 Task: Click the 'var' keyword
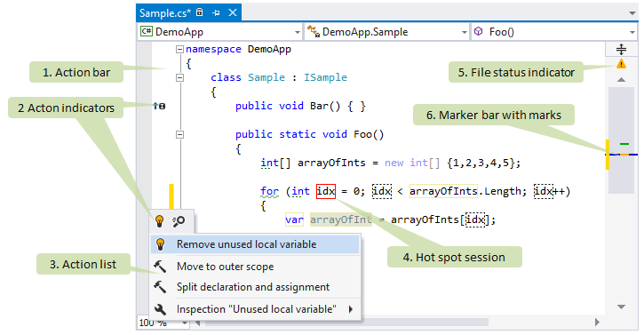click(x=294, y=219)
